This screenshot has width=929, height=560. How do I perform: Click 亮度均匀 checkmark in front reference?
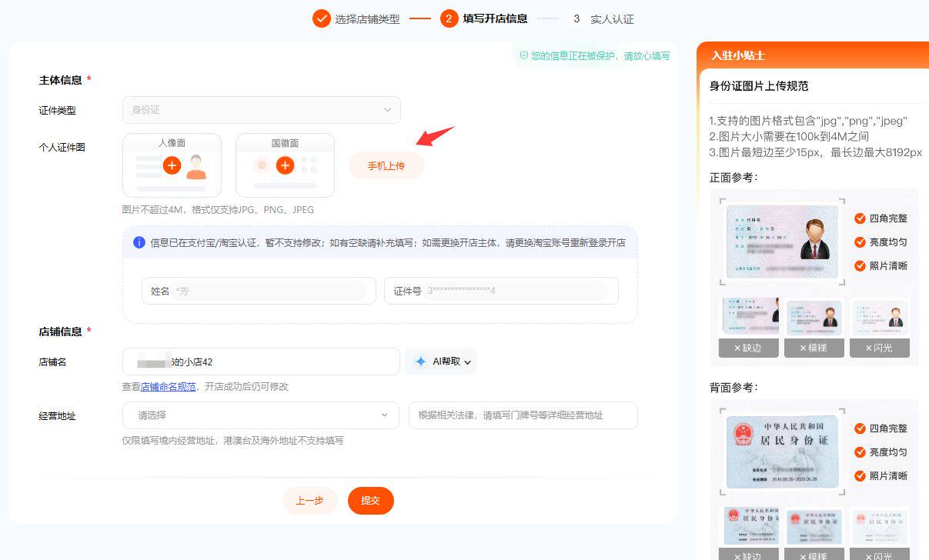click(x=860, y=242)
